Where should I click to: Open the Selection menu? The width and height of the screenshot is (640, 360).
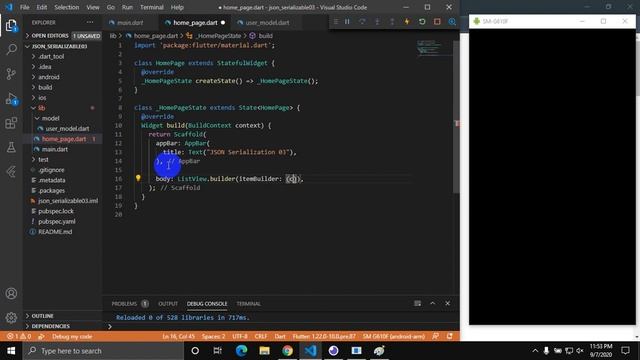67,7
